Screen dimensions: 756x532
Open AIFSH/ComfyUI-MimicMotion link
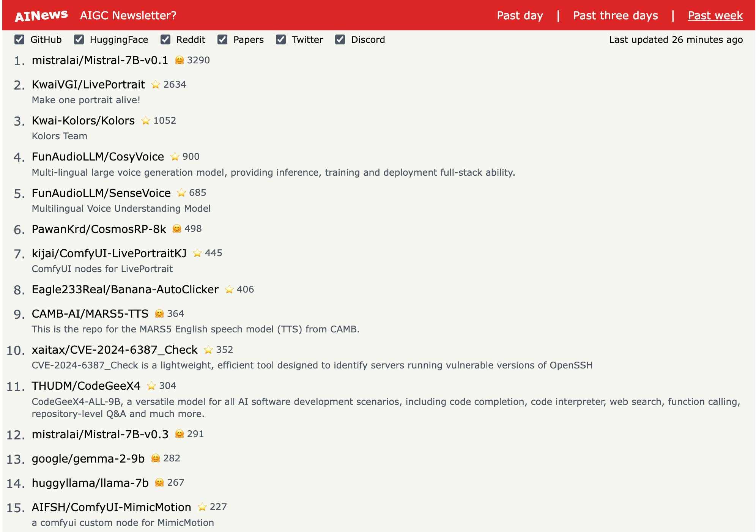111,507
